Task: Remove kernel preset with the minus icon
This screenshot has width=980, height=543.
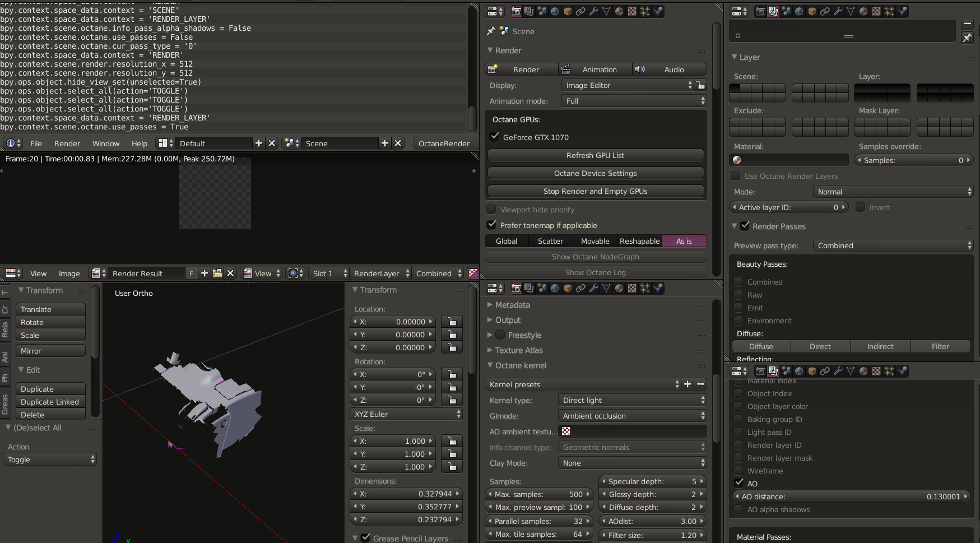Action: point(700,384)
